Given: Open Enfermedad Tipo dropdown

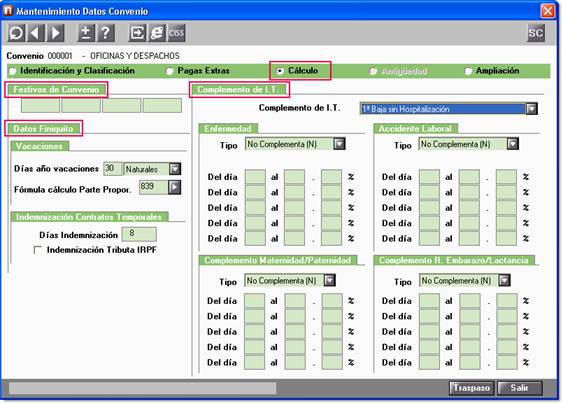Looking at the screenshot, I should coord(339,144).
